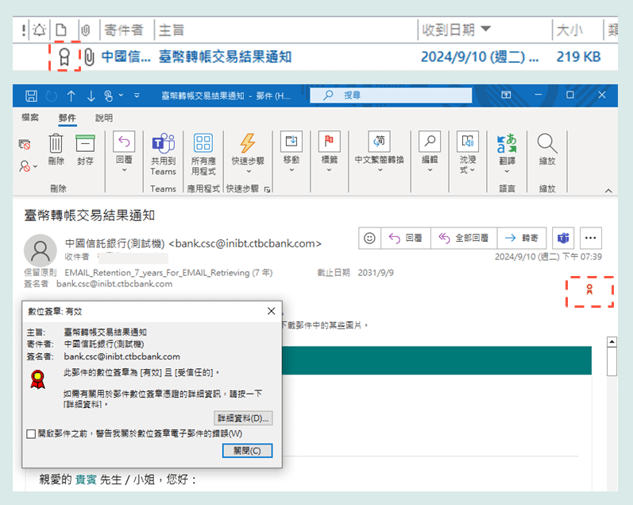
Task: Go to next item down arrow
Action: point(91,96)
